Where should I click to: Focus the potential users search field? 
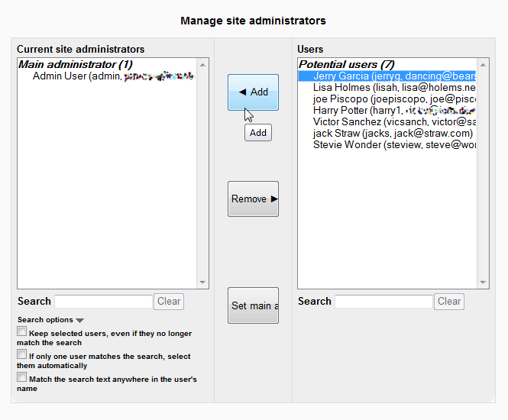point(383,302)
